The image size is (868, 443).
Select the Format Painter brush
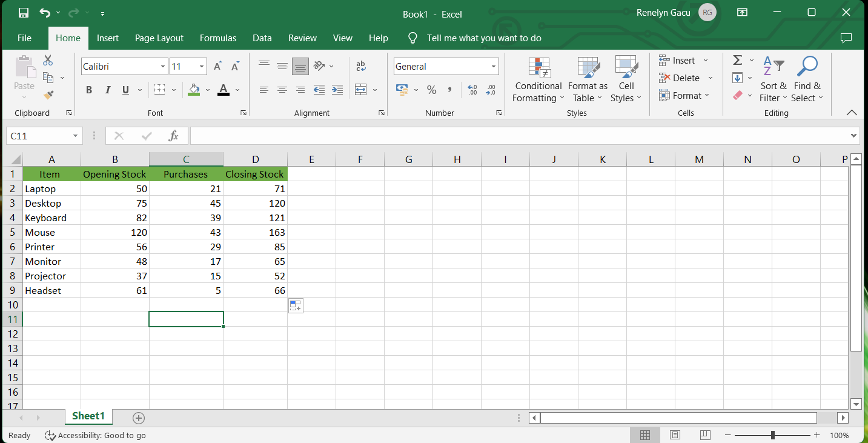coord(48,95)
